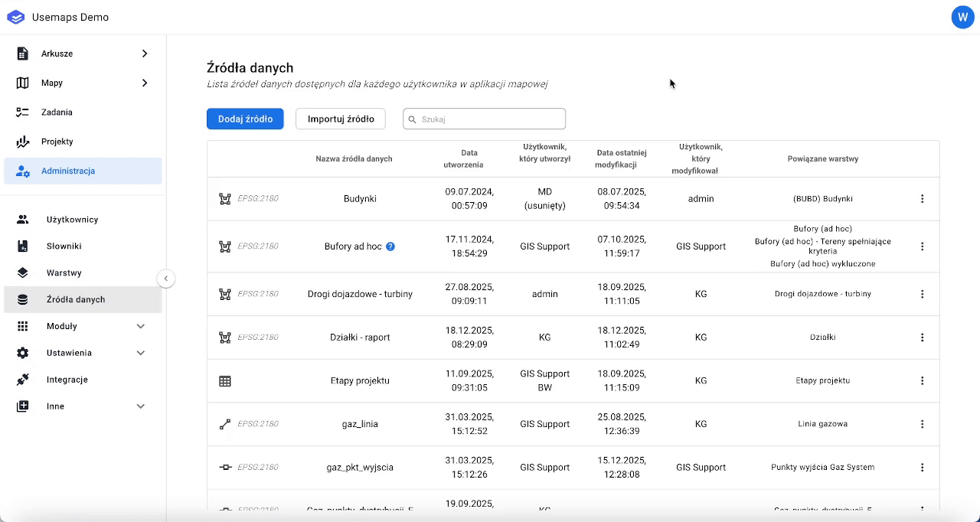Click the Importuj źródło button

[x=341, y=119]
